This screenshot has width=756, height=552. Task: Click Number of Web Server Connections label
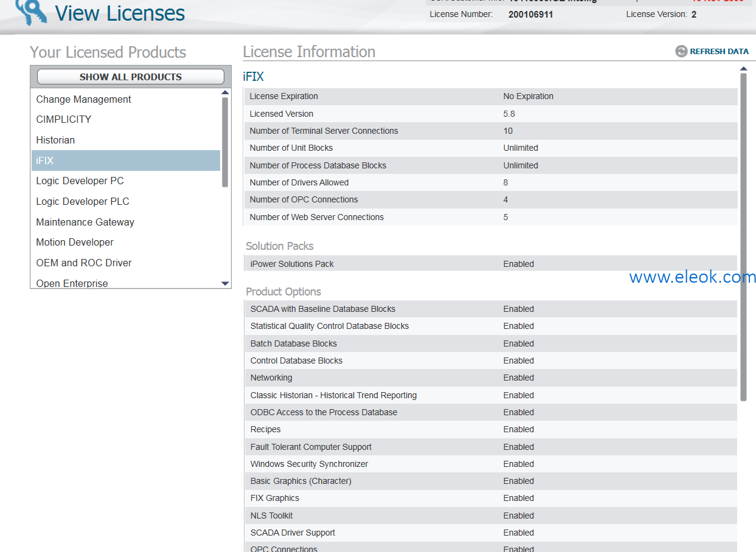coord(316,217)
